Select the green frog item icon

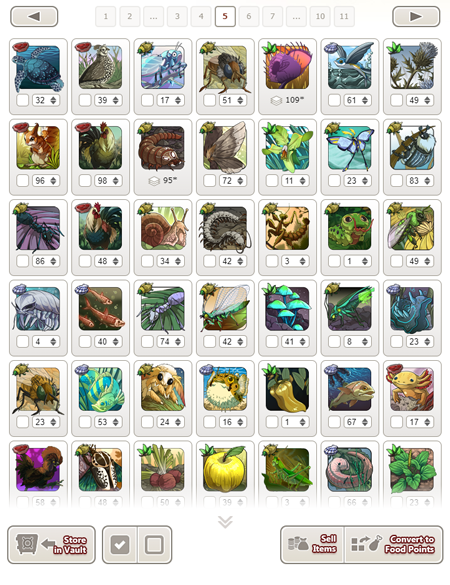(x=350, y=228)
